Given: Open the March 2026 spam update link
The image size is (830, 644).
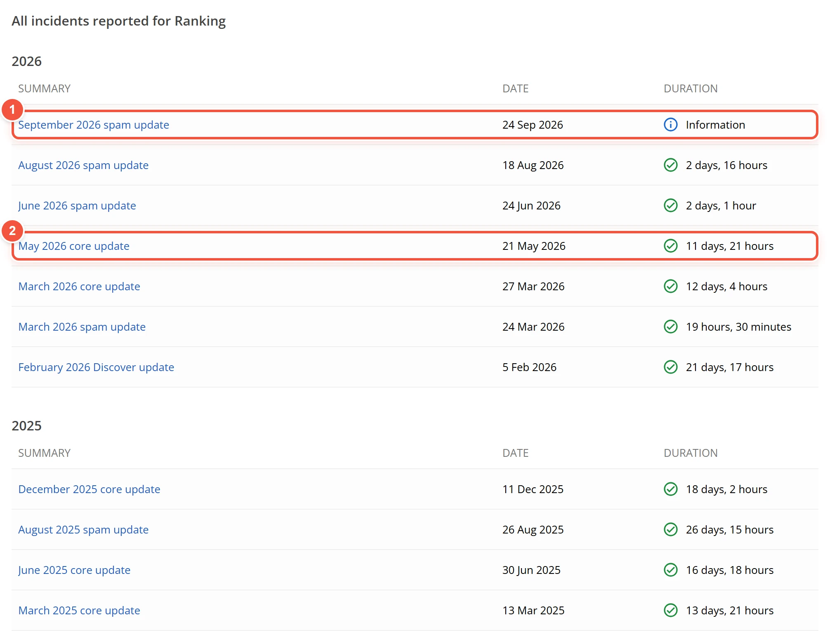Looking at the screenshot, I should (82, 327).
